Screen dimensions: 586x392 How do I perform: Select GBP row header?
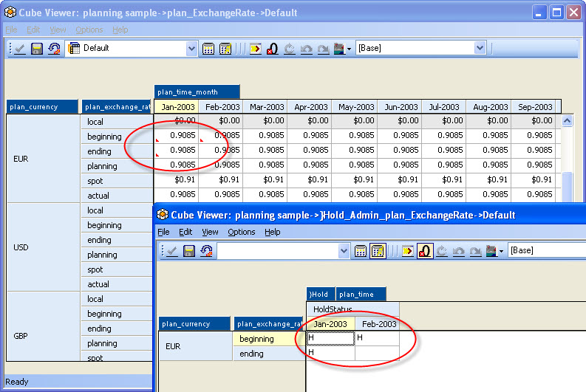coord(44,327)
